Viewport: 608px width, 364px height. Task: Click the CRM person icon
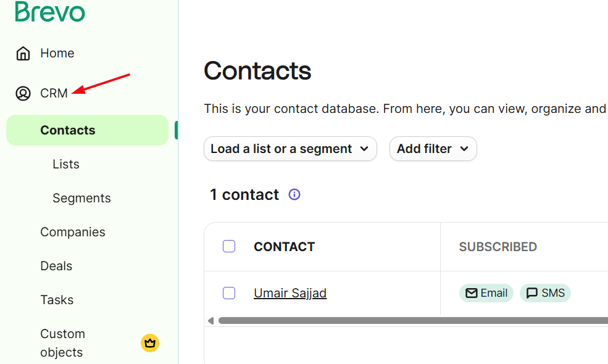coord(23,94)
